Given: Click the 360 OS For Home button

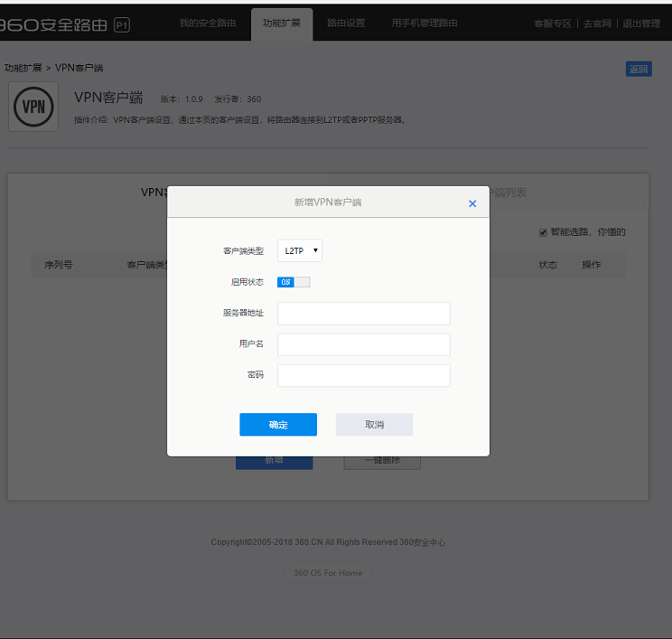Looking at the screenshot, I should (328, 573).
